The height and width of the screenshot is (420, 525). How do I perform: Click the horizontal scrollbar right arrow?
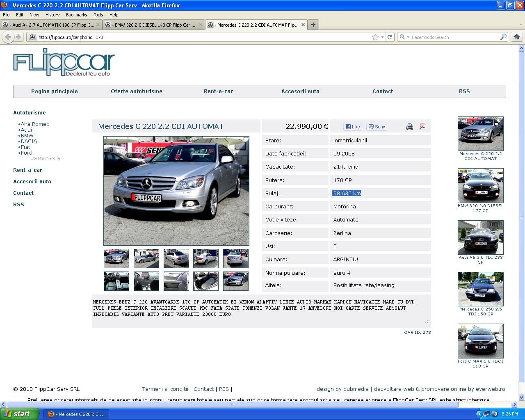[515, 404]
